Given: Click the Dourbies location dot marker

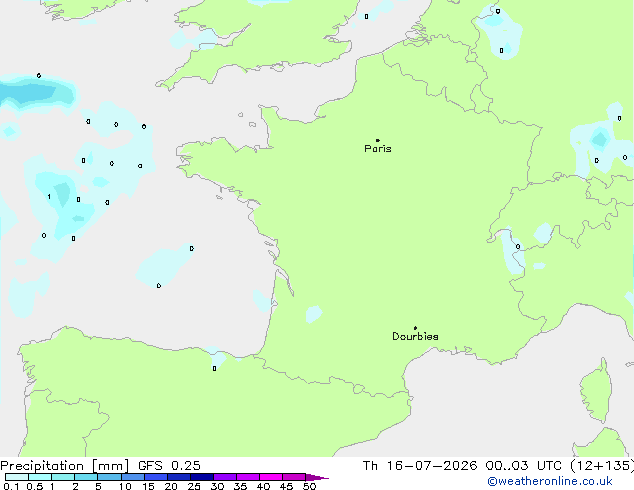Looking at the screenshot, I should [415, 328].
